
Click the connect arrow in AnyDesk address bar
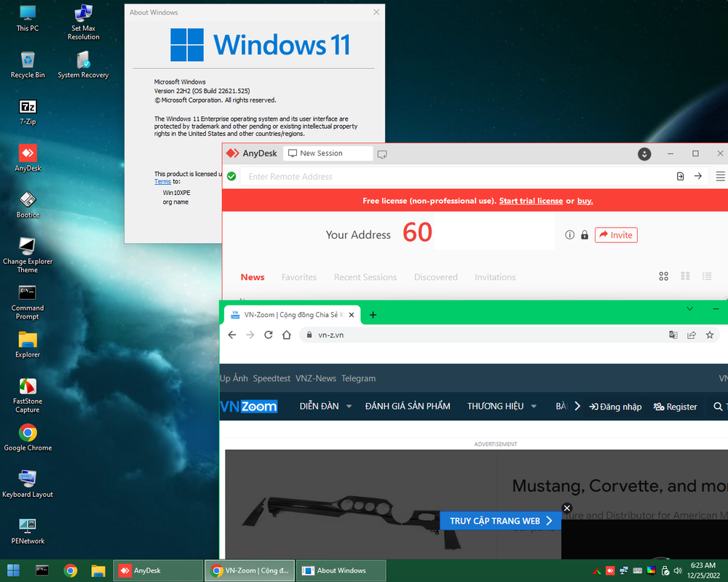point(698,176)
